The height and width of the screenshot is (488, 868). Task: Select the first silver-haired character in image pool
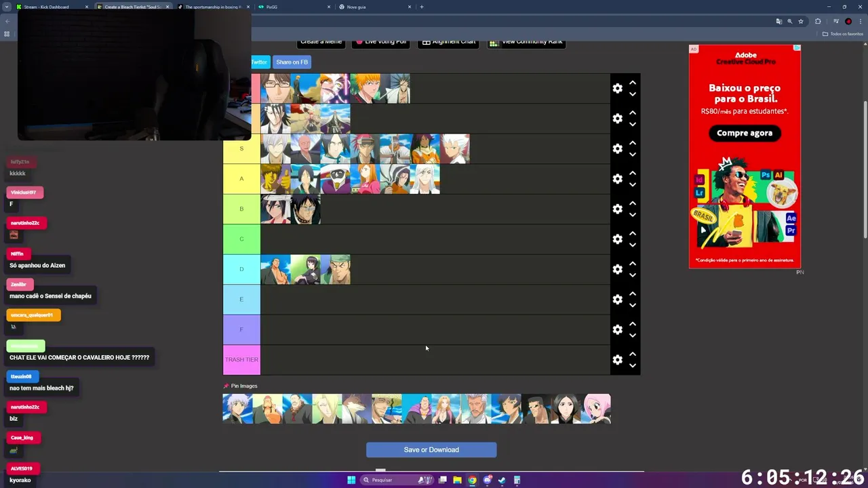click(x=238, y=409)
